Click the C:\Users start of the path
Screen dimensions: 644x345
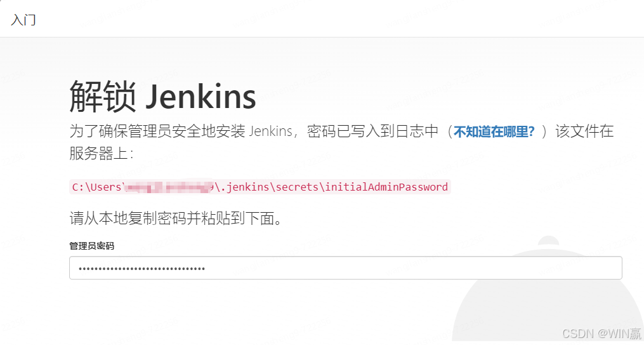96,187
